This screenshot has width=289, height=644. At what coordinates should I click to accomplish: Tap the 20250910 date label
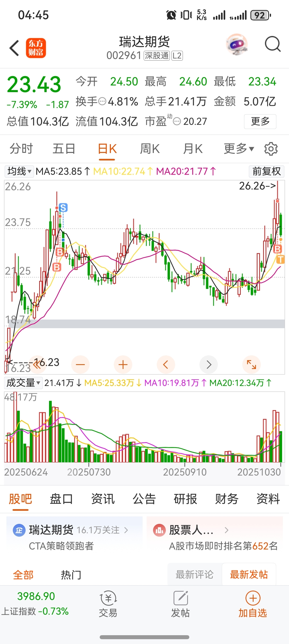point(185,472)
